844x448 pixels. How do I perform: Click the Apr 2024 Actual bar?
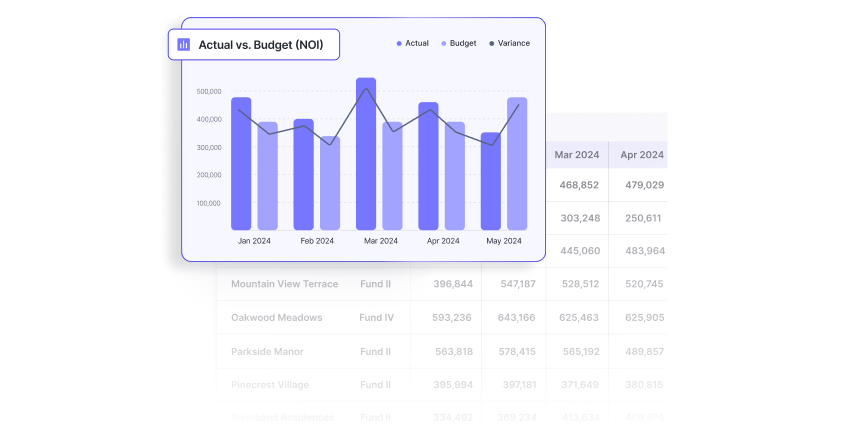[x=428, y=166]
